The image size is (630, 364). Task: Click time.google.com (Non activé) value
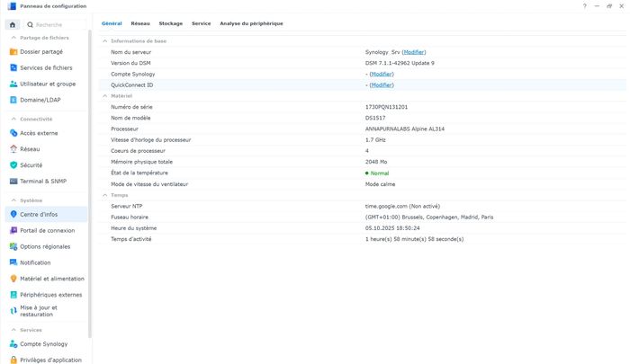(402, 207)
